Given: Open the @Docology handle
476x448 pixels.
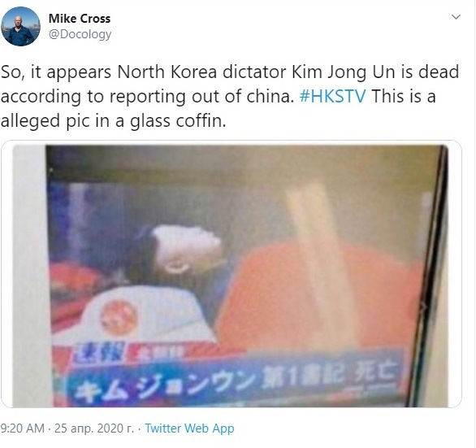Looking at the screenshot, I should pos(80,34).
